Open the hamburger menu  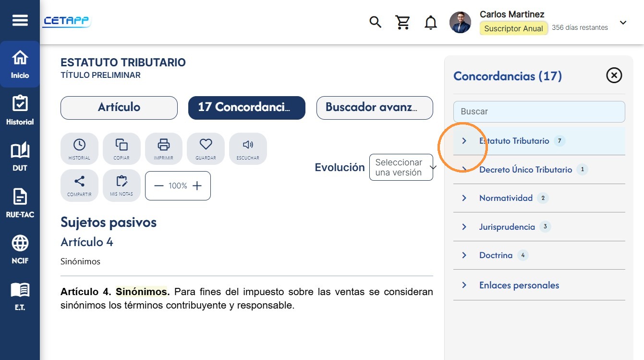coord(20,20)
